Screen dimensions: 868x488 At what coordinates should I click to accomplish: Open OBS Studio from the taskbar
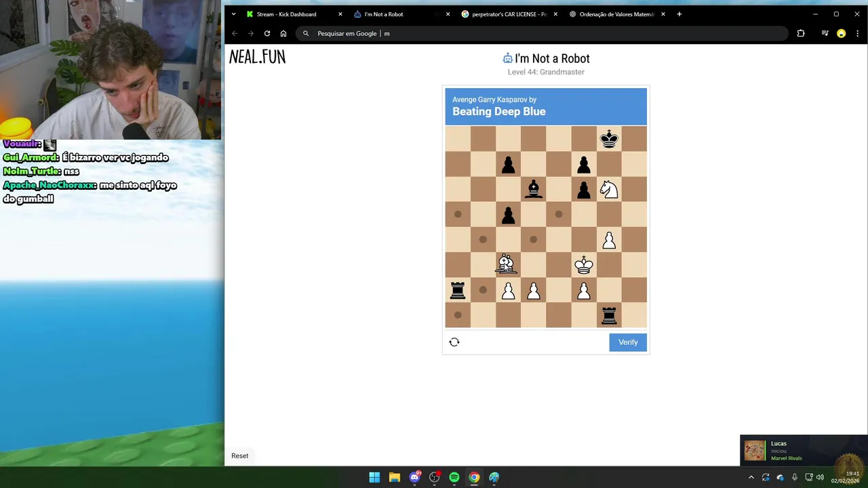(434, 477)
